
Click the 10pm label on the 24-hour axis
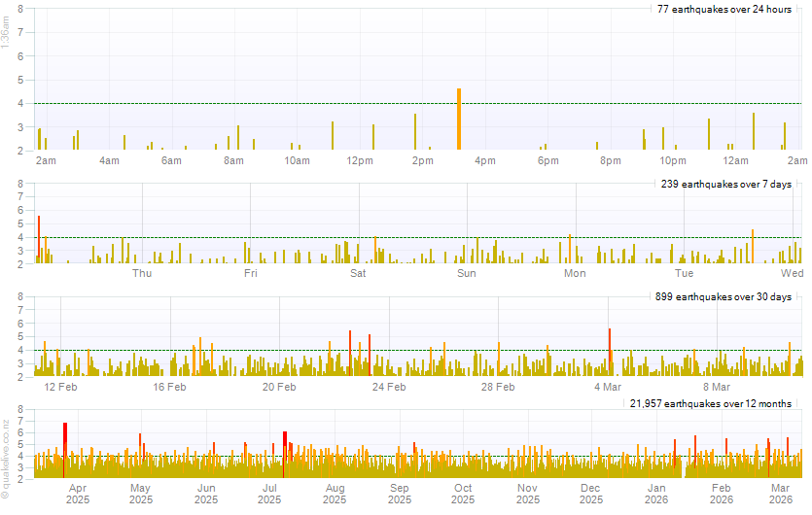tap(673, 160)
